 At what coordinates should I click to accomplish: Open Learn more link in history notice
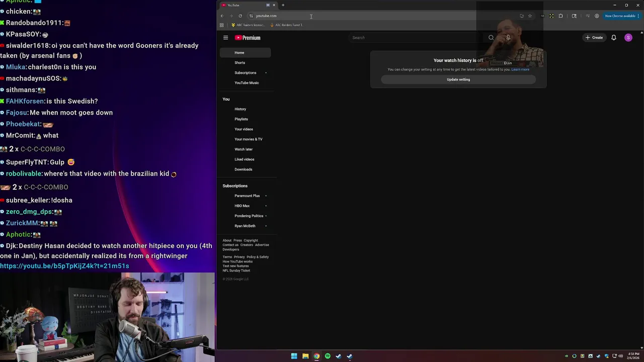click(x=520, y=69)
